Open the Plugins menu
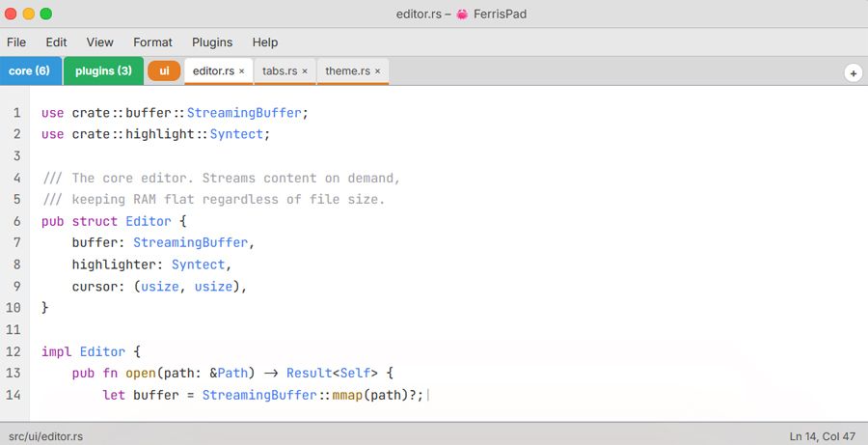868x445 pixels. coord(212,42)
